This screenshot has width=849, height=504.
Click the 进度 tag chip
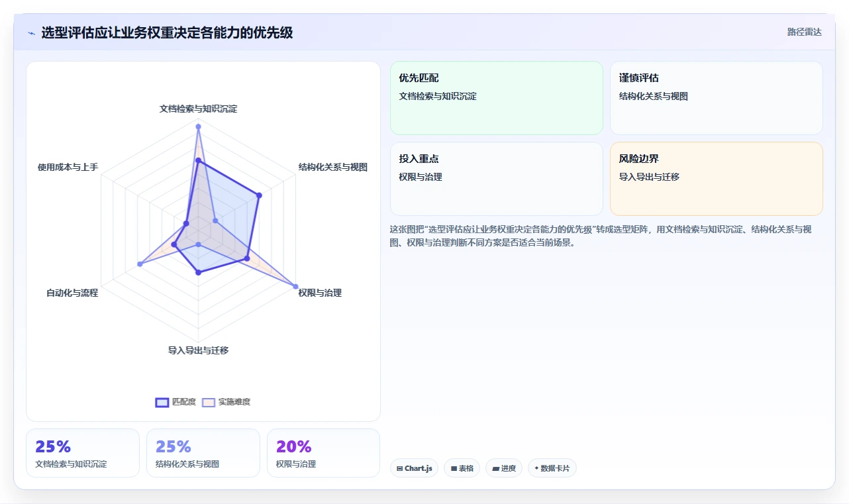point(504,468)
